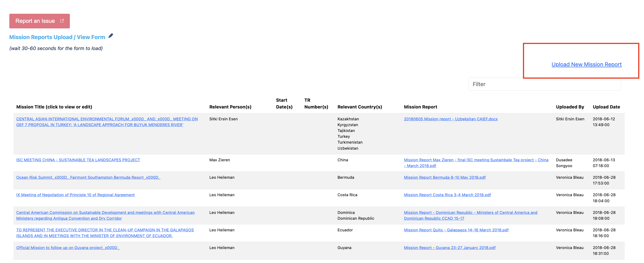This screenshot has height=263, width=644.
Task: Click the Ecuador country cell
Action: click(345, 230)
